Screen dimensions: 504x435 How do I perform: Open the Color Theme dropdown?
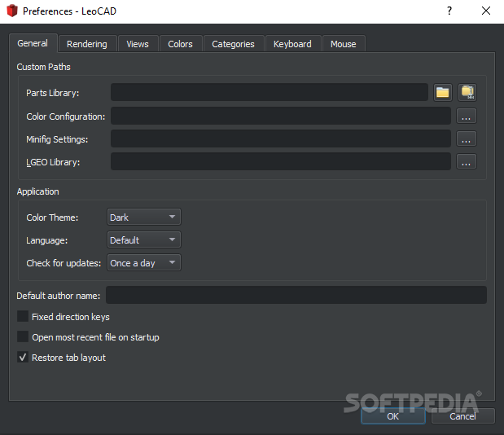tap(143, 217)
